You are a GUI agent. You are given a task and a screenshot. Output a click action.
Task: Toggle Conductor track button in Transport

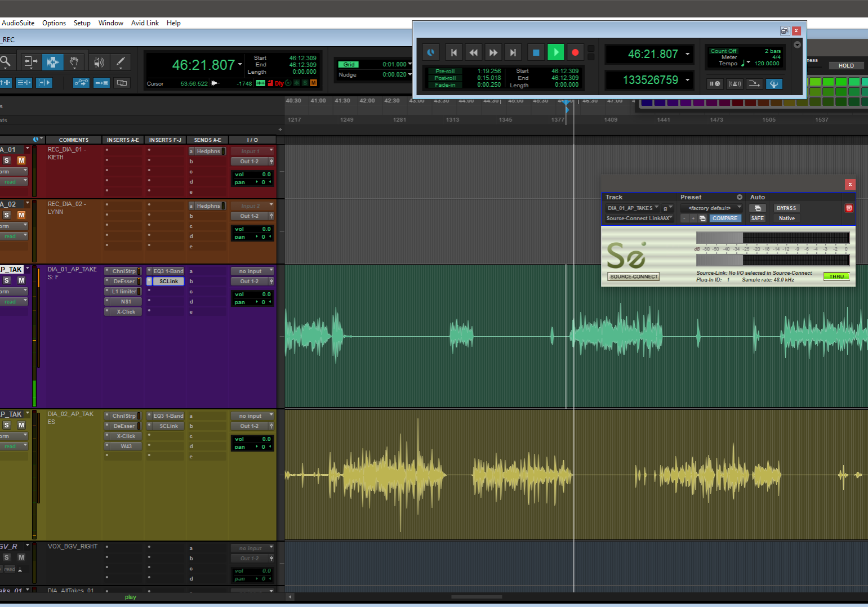coord(774,84)
